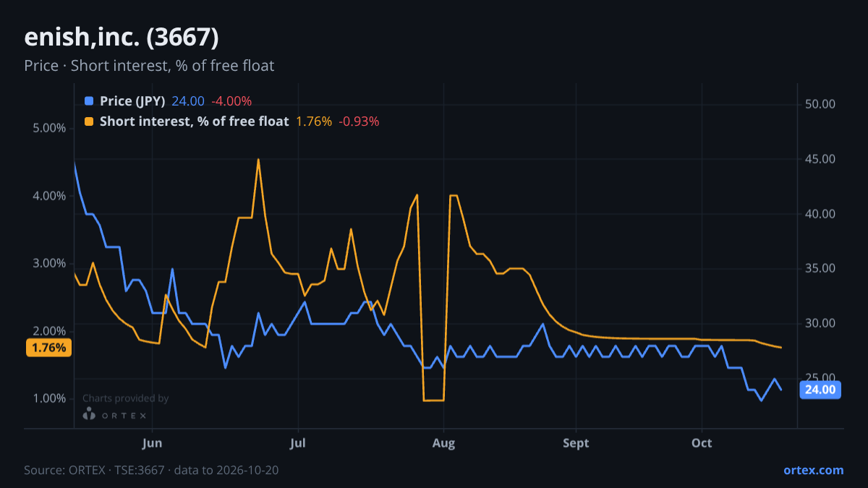
Task: Click the 30.00 right axis label
Action: (x=820, y=323)
